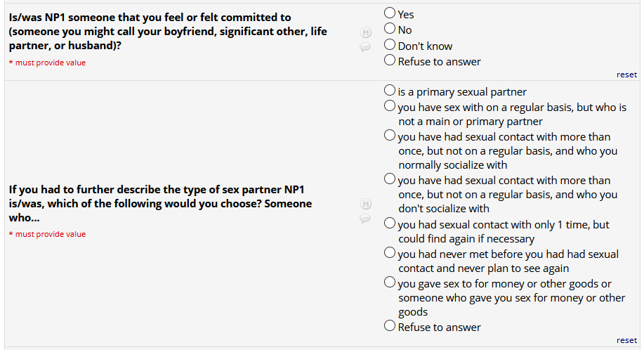
Task: Open comment balloon for sex partner type question
Action: point(365,219)
